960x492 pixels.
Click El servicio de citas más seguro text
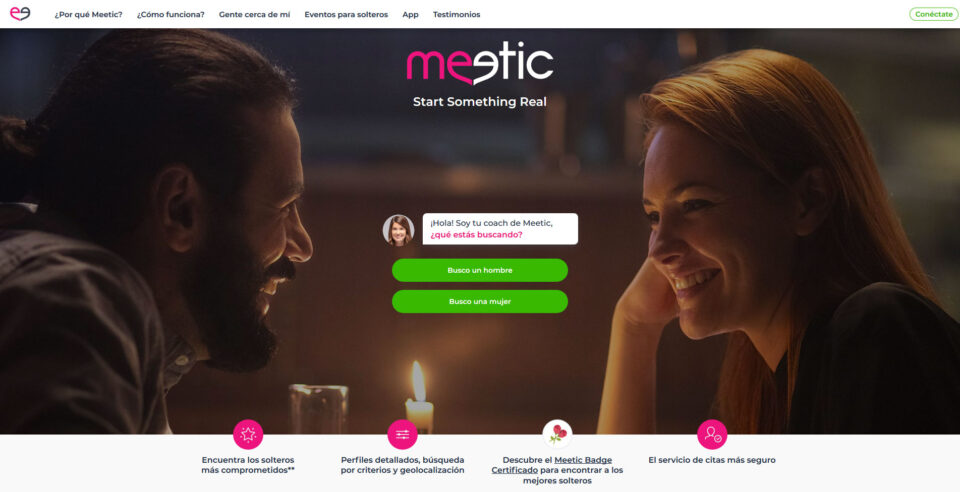coord(712,460)
